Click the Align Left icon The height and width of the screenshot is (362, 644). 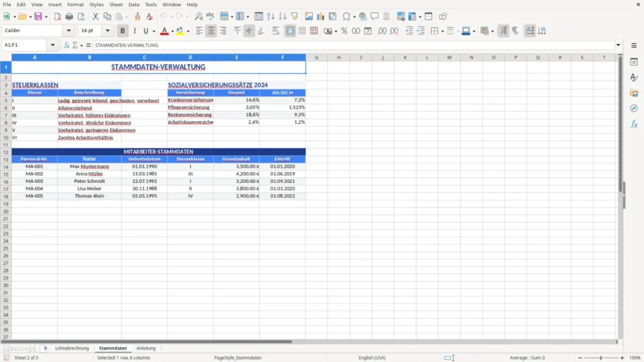click(x=199, y=31)
